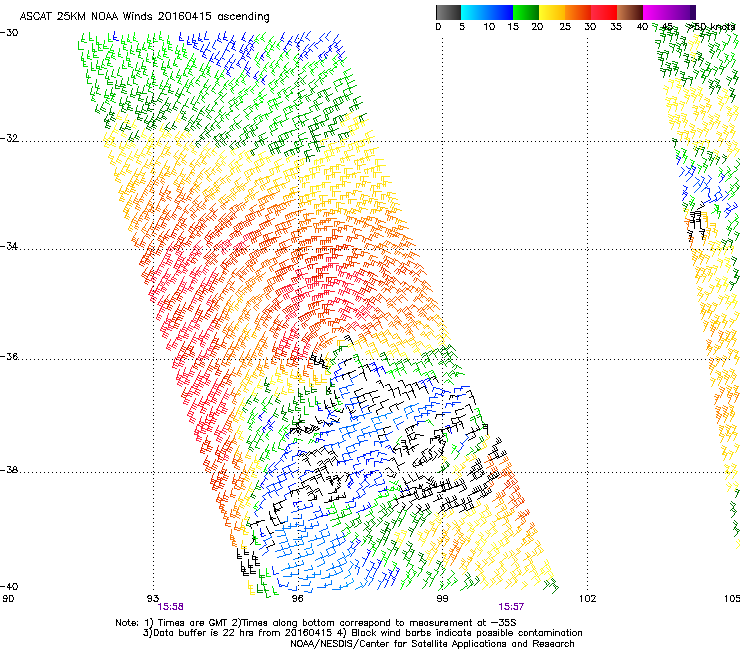Click the longitude label 102
Viewport: 740px width, 650px height.
pyautogui.click(x=587, y=599)
